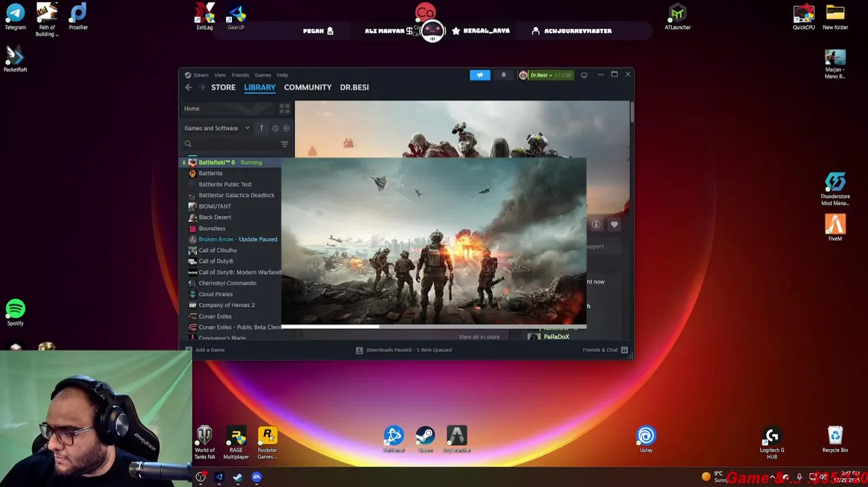Open QuickCPU desktop shortcut

coord(804,17)
